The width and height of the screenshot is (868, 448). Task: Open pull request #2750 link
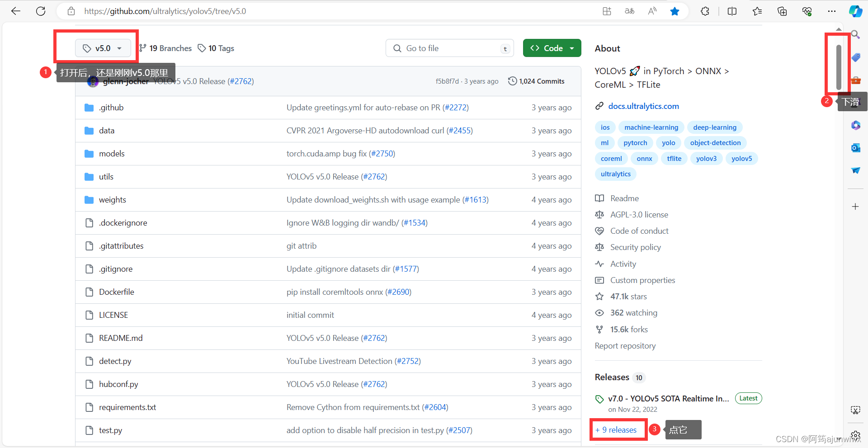pyautogui.click(x=382, y=154)
